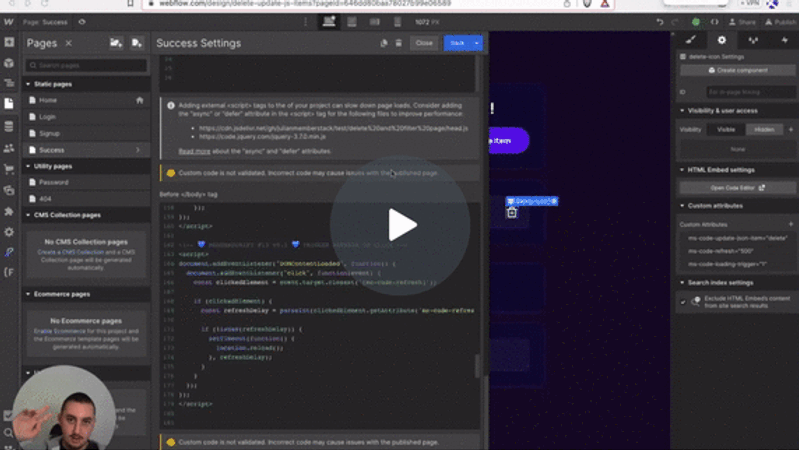Open the Assets panel
Screen dimensions: 799x450
(x=9, y=190)
